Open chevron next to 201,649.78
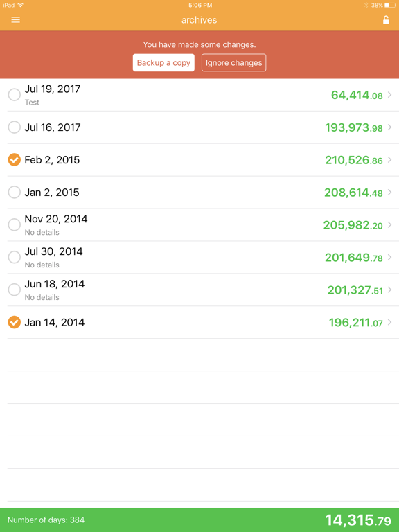The height and width of the screenshot is (532, 399). coord(389,257)
